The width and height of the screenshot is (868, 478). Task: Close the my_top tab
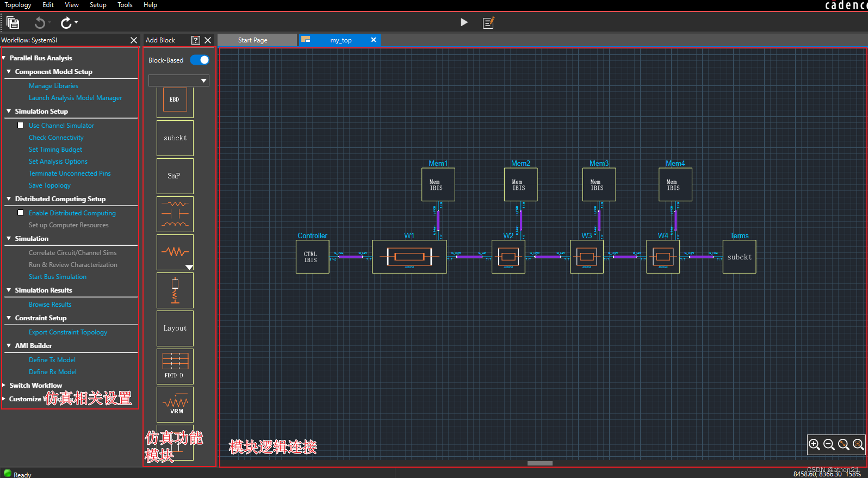tap(374, 40)
